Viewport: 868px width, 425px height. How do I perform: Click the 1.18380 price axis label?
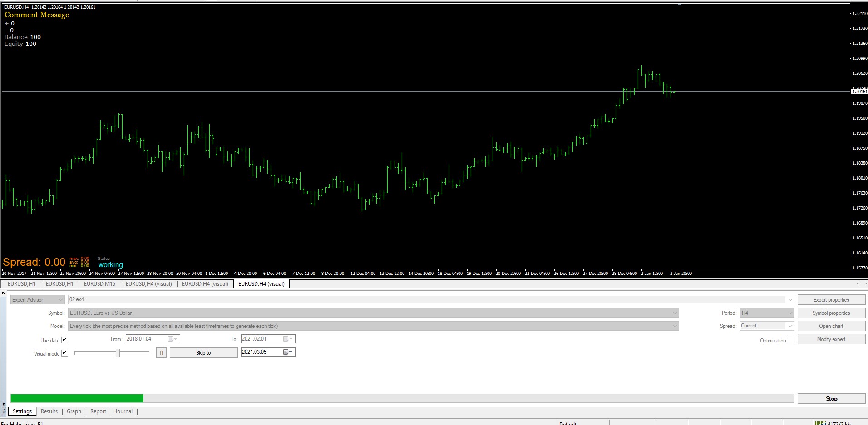860,163
